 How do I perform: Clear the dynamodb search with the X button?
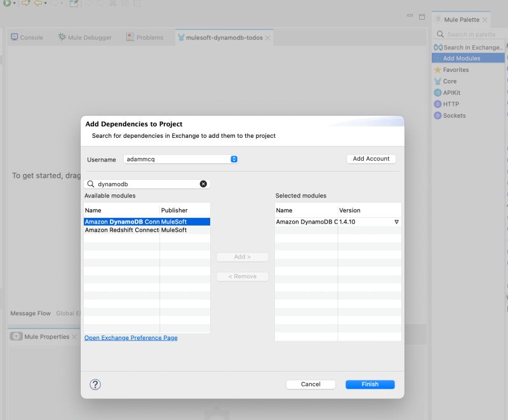click(203, 184)
